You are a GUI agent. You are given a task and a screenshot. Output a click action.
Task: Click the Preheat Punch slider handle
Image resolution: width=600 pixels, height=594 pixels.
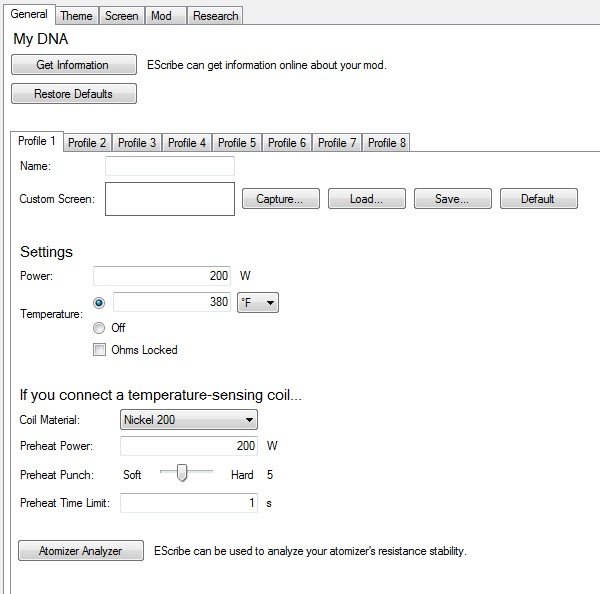(182, 475)
